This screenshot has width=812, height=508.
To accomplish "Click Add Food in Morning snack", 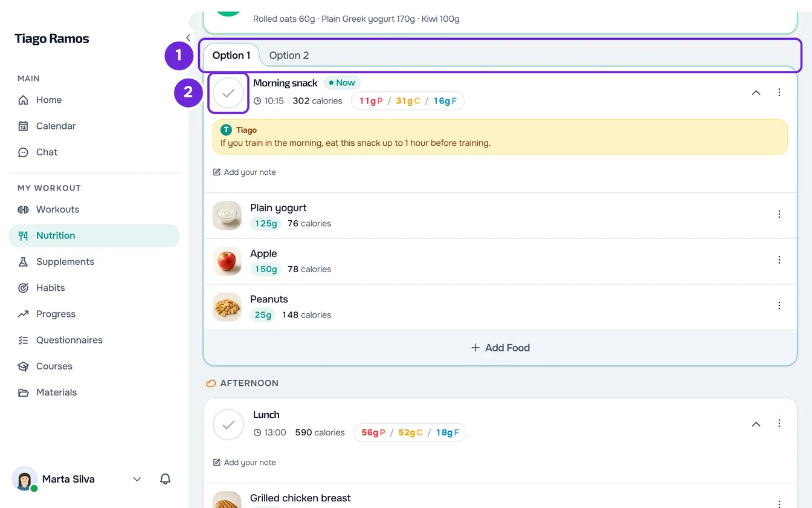I will click(500, 348).
